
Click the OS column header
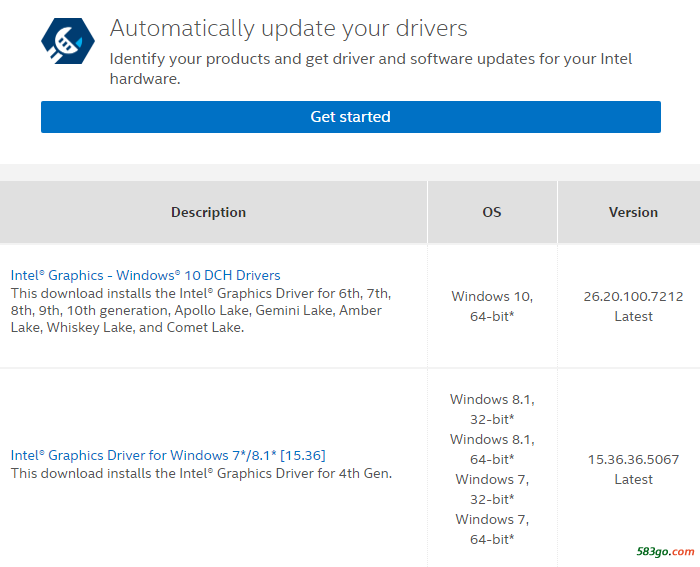tap(492, 212)
